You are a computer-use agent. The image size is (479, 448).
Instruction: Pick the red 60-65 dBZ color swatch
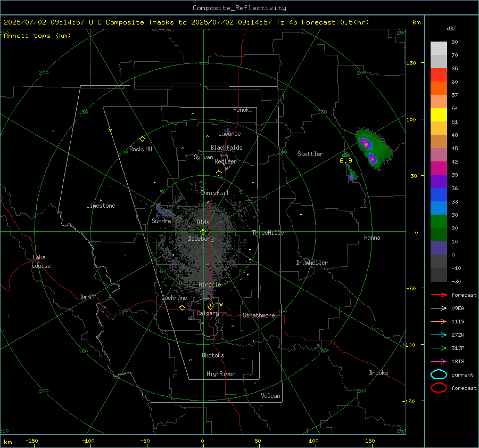439,75
